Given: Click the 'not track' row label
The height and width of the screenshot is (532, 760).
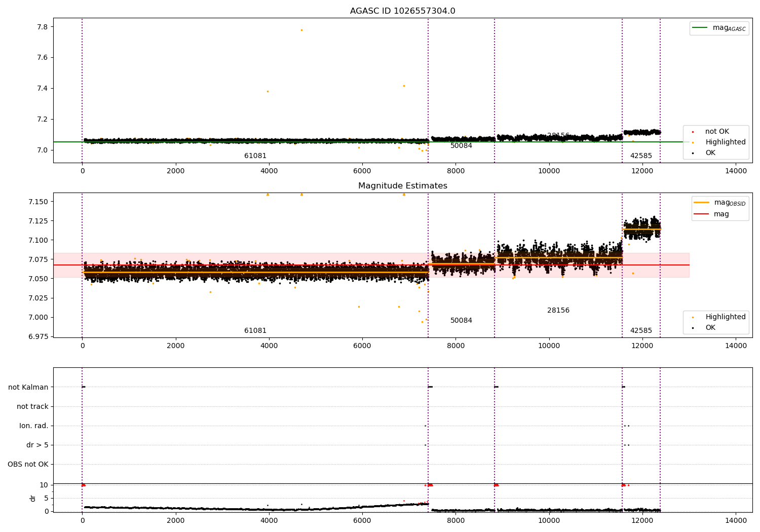Looking at the screenshot, I should coord(32,407).
